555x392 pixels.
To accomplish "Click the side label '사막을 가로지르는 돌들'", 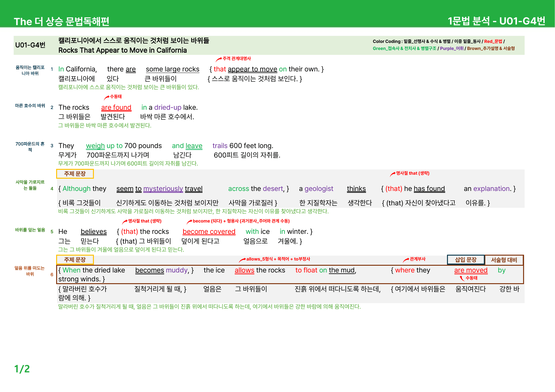I will pos(30,185).
